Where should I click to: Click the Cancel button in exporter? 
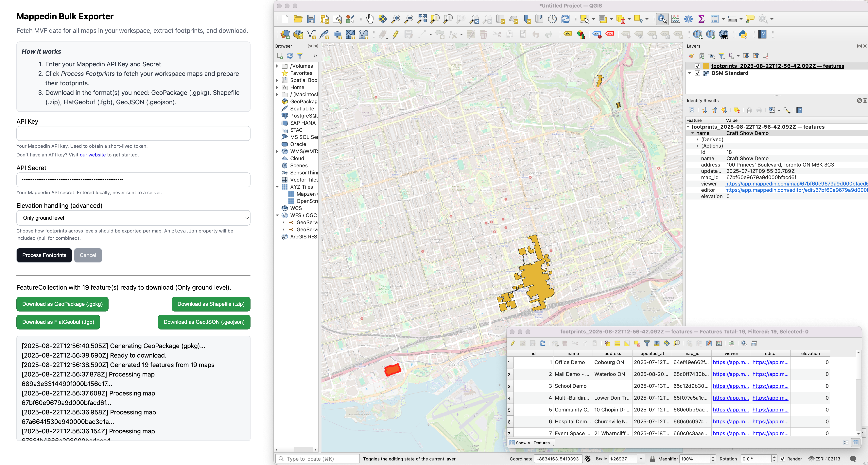point(88,255)
